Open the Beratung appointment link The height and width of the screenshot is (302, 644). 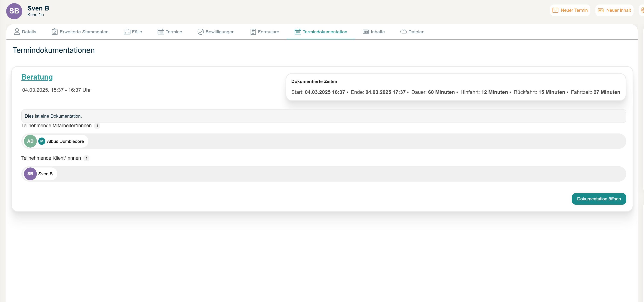pos(37,77)
